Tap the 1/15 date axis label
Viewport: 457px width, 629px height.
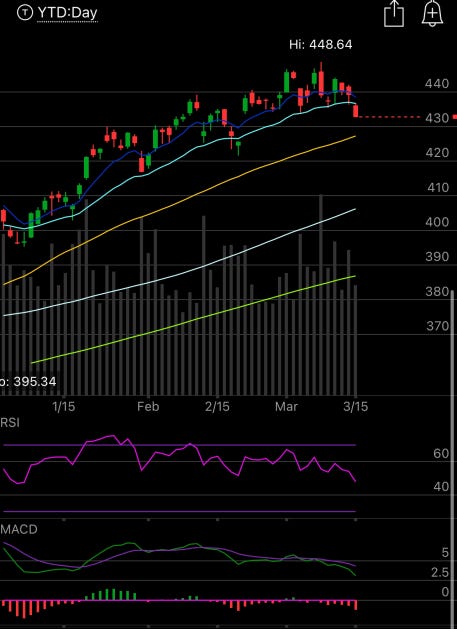click(64, 407)
